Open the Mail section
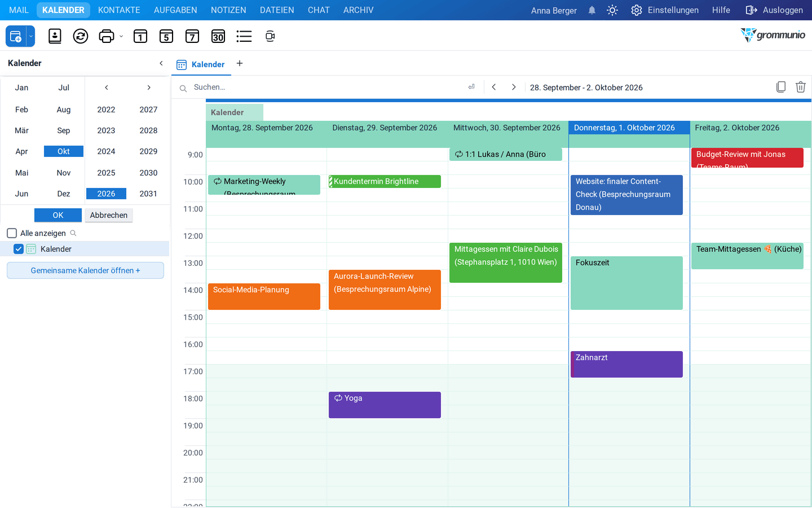 [19, 10]
